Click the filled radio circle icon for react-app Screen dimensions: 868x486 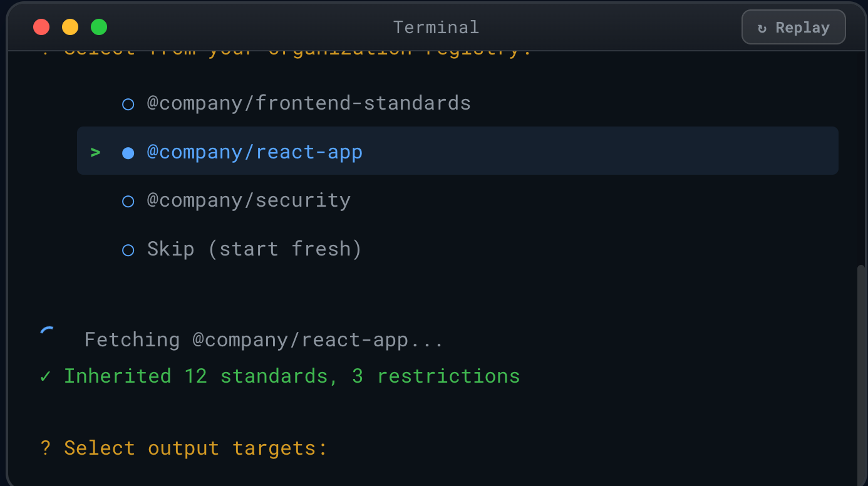[x=128, y=152]
